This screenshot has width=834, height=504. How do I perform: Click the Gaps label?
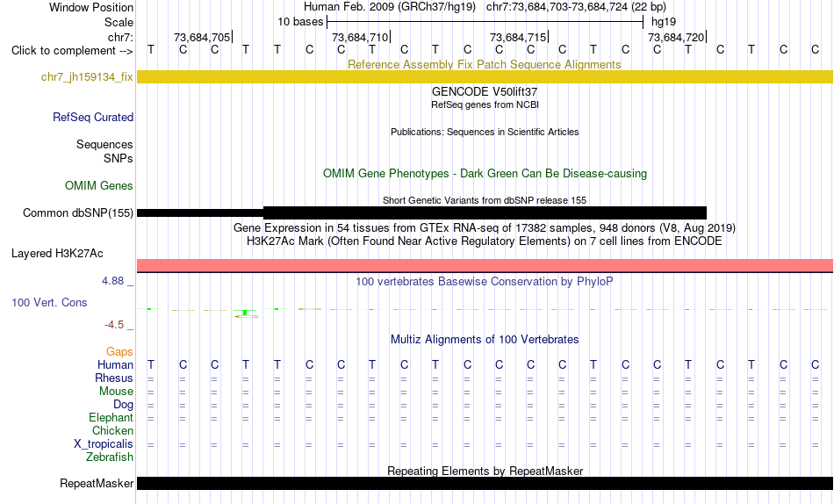(119, 352)
